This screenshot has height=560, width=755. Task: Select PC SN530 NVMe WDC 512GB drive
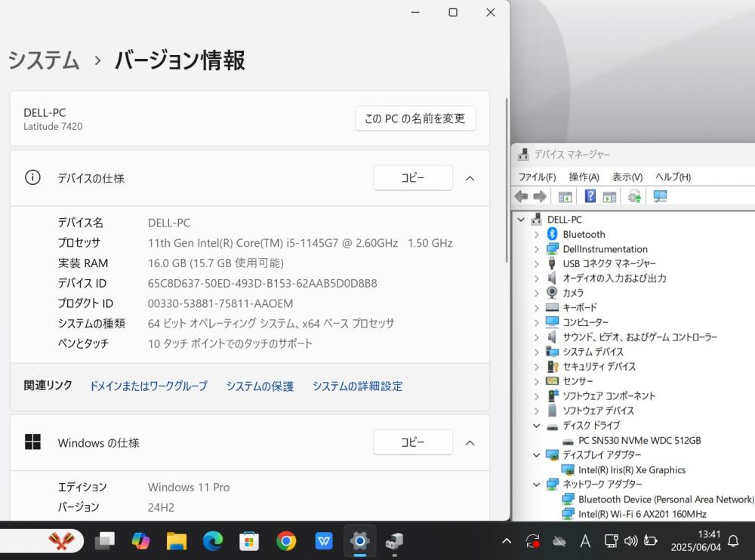[639, 441]
